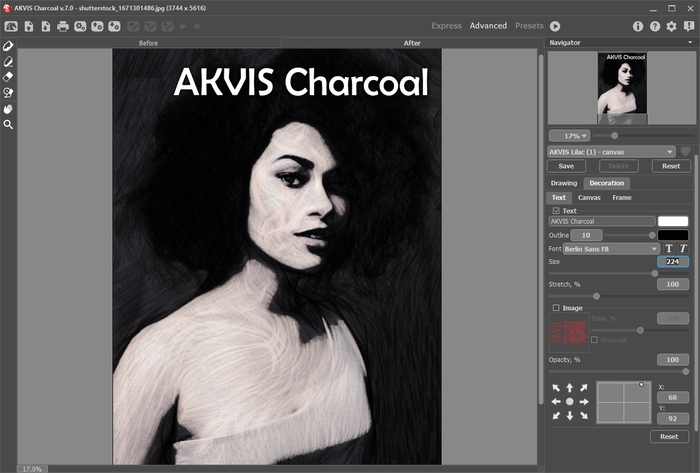Open the 17% zoom dropdown

[570, 136]
